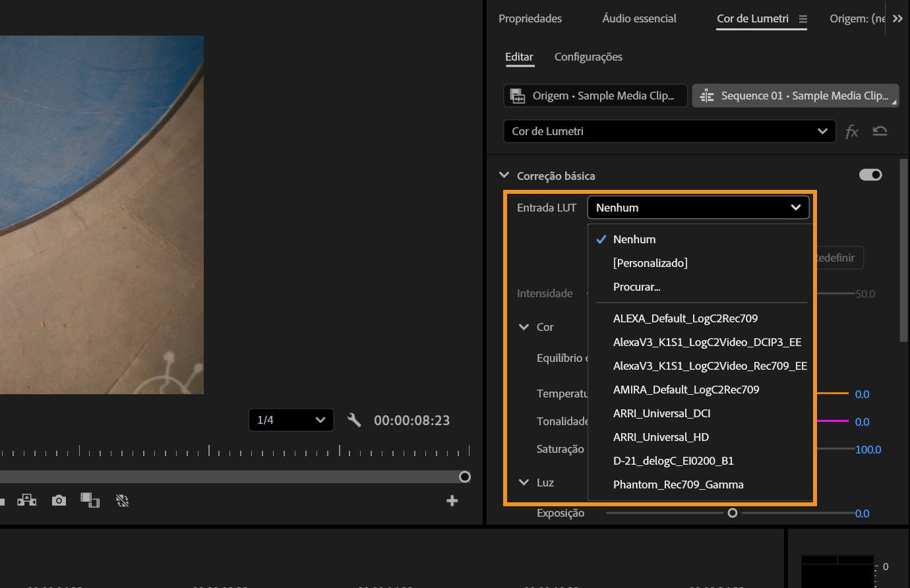
Task: Open the Áudio essencial tab
Action: click(639, 18)
